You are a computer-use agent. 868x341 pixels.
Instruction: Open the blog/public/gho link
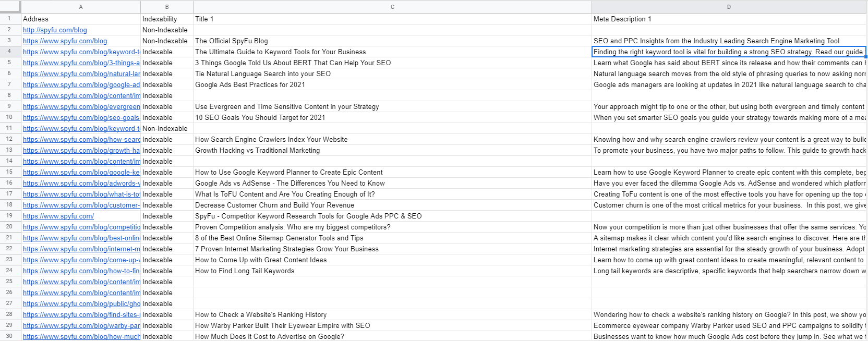(81, 304)
